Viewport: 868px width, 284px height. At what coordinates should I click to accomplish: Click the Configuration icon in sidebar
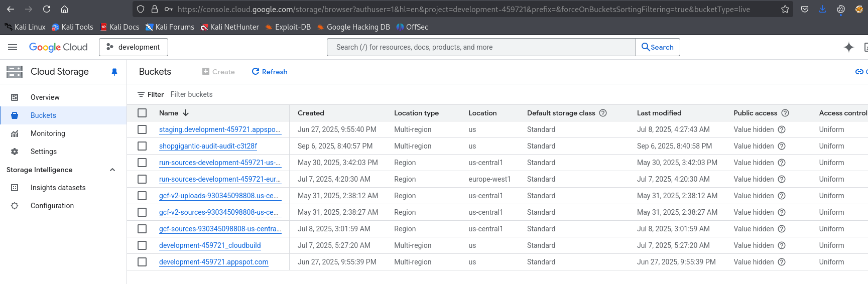(x=15, y=206)
